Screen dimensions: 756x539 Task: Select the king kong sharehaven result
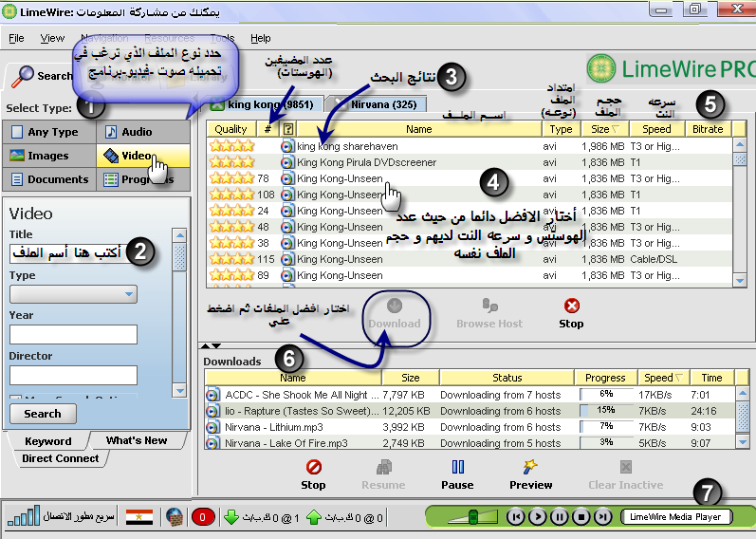click(x=470, y=146)
